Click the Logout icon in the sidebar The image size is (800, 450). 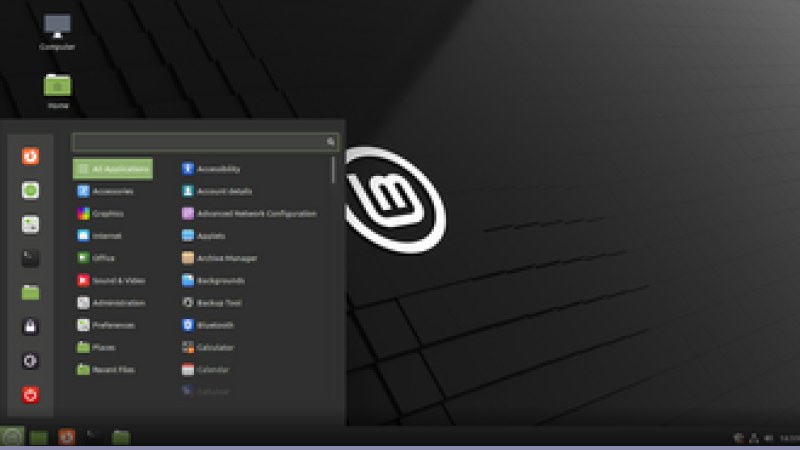pyautogui.click(x=30, y=361)
